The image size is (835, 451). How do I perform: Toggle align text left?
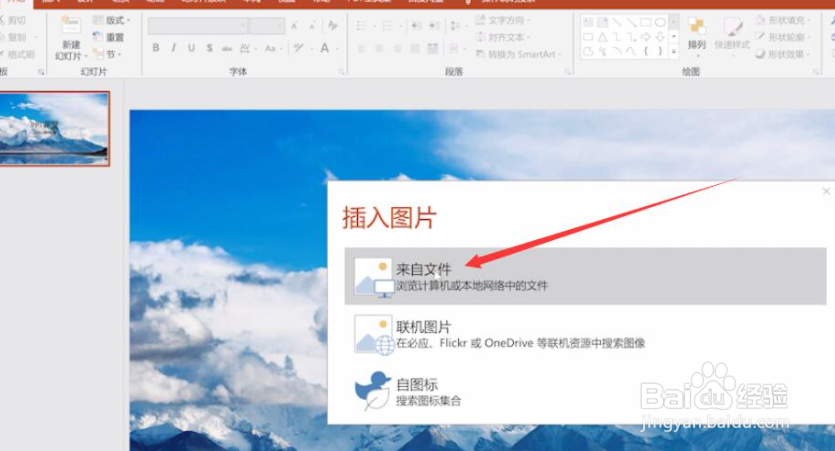362,48
